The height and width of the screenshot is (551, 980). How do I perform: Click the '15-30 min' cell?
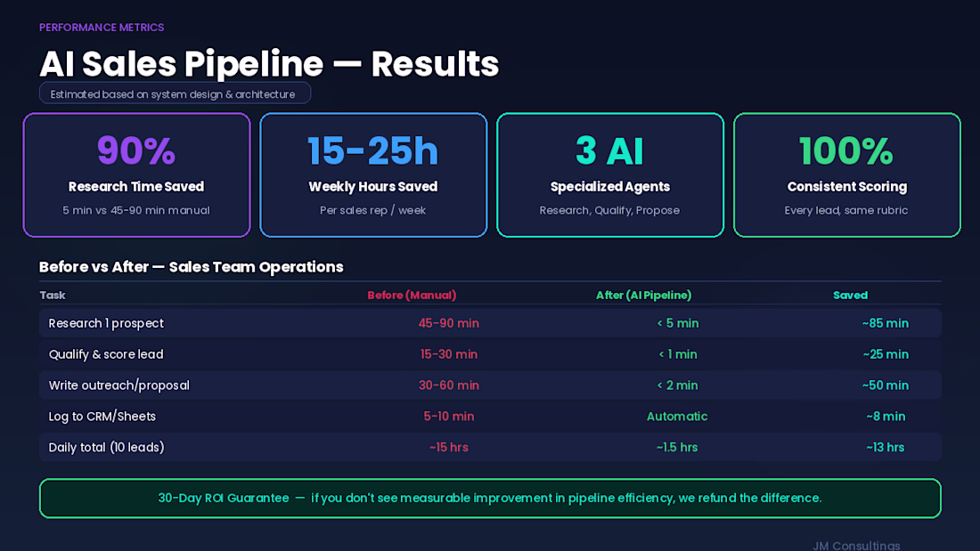449,354
